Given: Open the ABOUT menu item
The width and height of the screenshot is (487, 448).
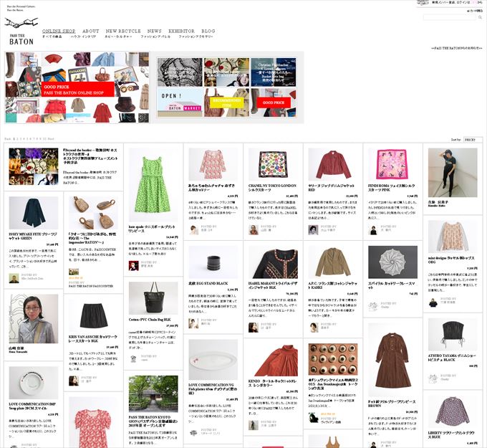Looking at the screenshot, I should tap(91, 31).
